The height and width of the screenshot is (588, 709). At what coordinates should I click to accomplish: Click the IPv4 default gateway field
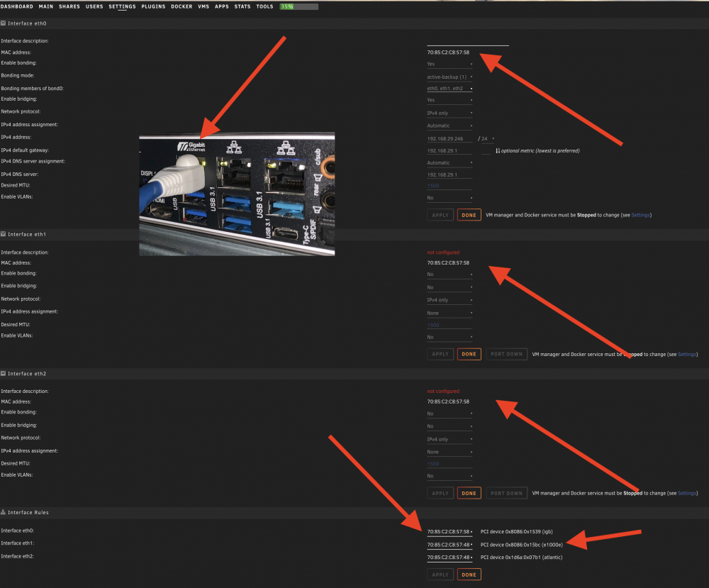pyautogui.click(x=450, y=150)
